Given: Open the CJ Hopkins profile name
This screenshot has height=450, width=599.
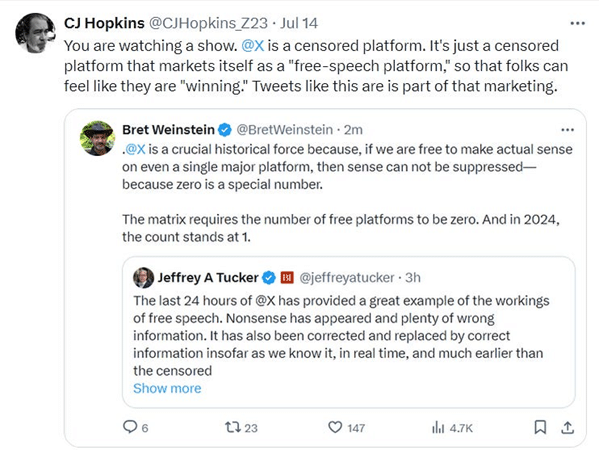Looking at the screenshot, I should 104,23.
